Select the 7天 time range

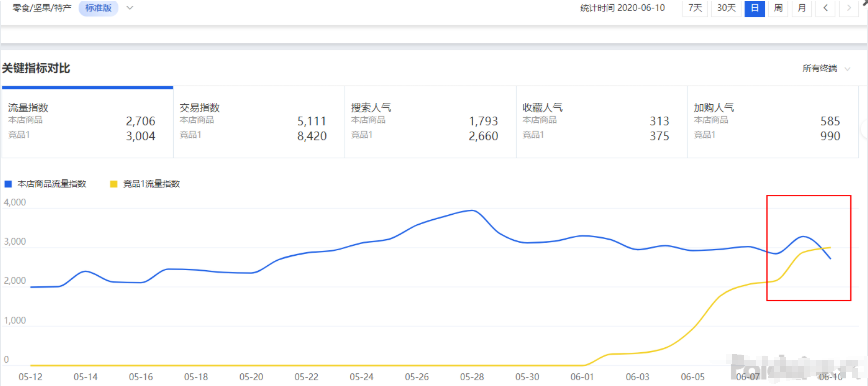point(695,8)
